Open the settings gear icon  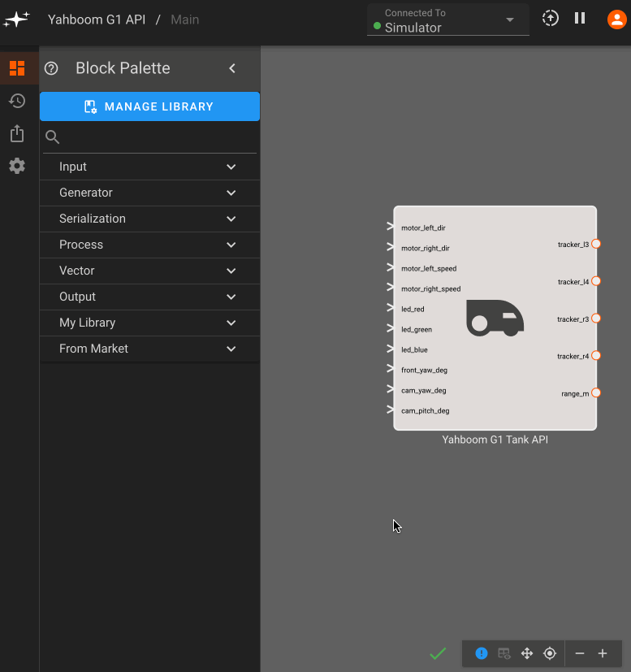(17, 166)
